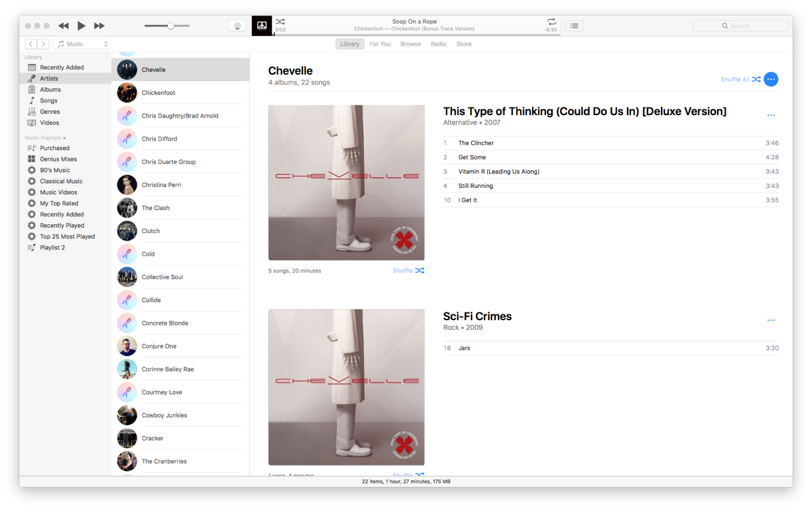
Task: Select Conjure One in the artist list
Action: [180, 347]
